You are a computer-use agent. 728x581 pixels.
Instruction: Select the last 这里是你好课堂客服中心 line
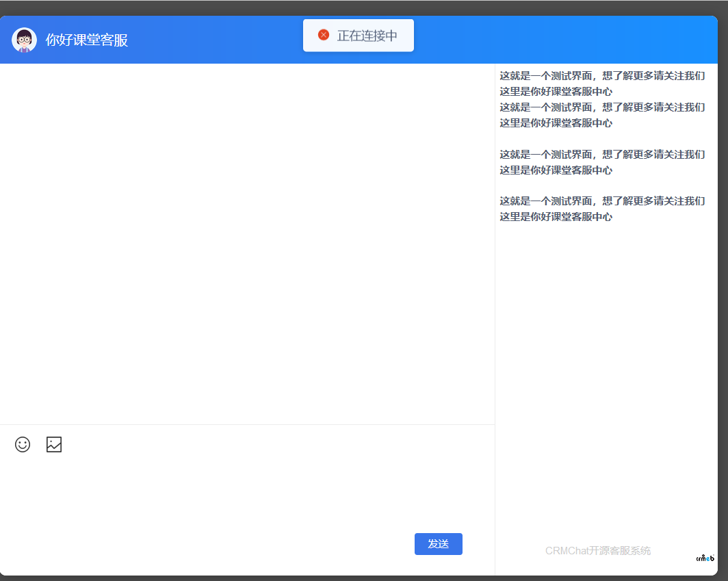[556, 217]
